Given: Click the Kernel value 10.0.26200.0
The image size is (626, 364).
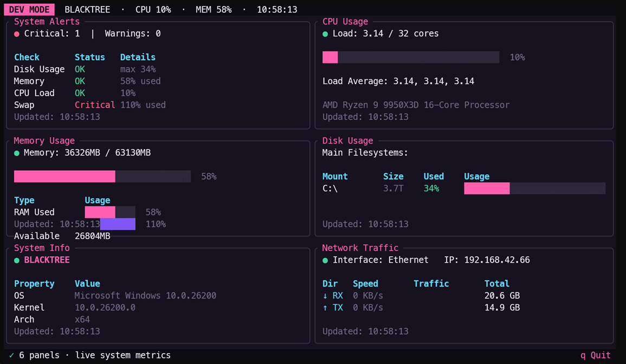Looking at the screenshot, I should tap(105, 308).
